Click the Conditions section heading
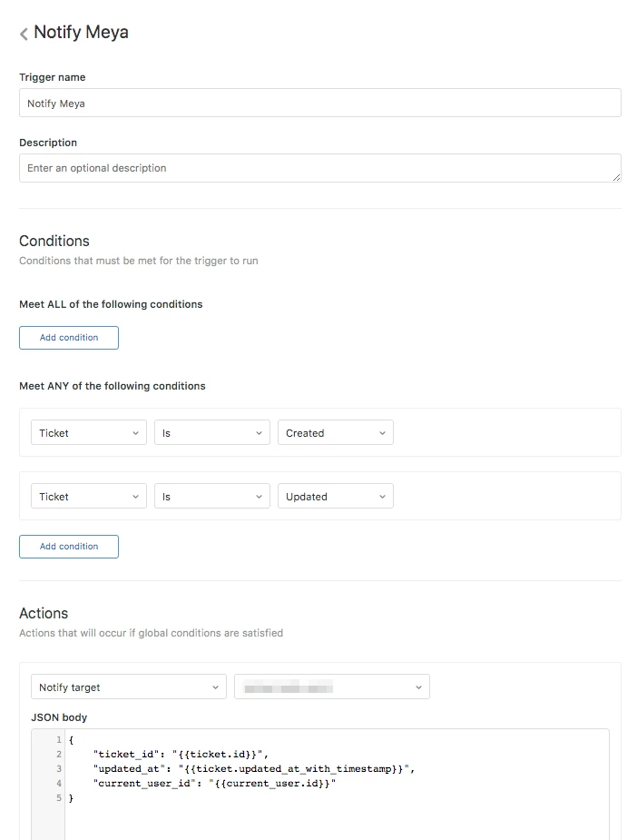Image resolution: width=637 pixels, height=840 pixels. click(54, 241)
